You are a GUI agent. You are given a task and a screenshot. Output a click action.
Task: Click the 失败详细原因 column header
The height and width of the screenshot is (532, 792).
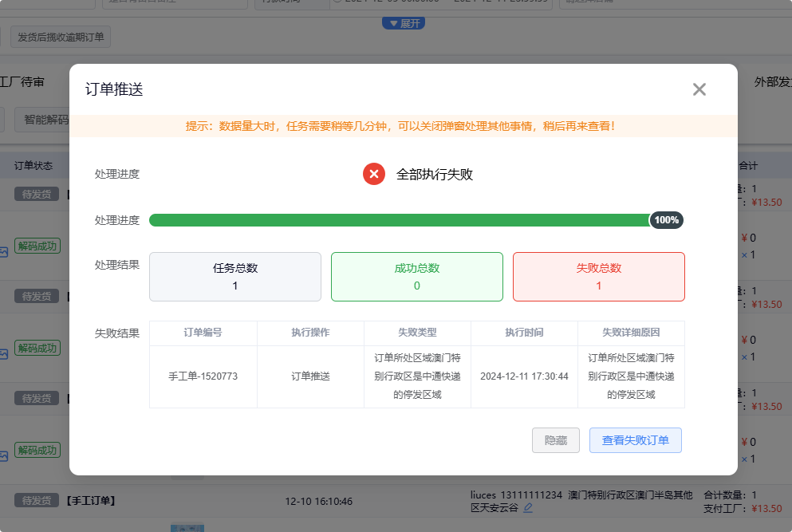click(631, 333)
